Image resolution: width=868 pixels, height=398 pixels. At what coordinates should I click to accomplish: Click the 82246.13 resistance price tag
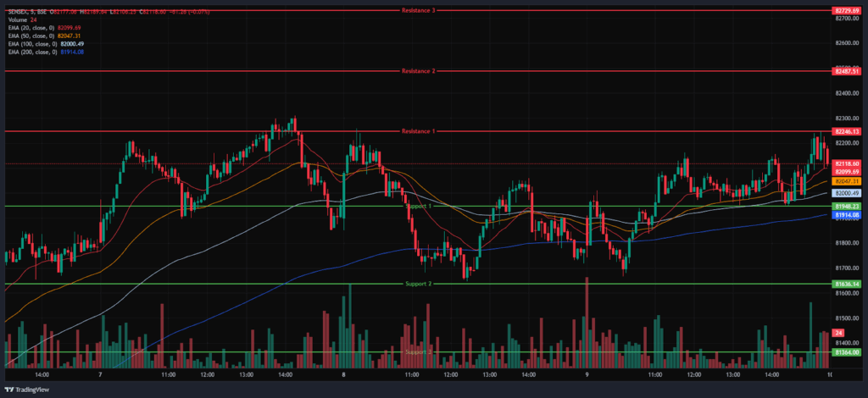pyautogui.click(x=847, y=131)
